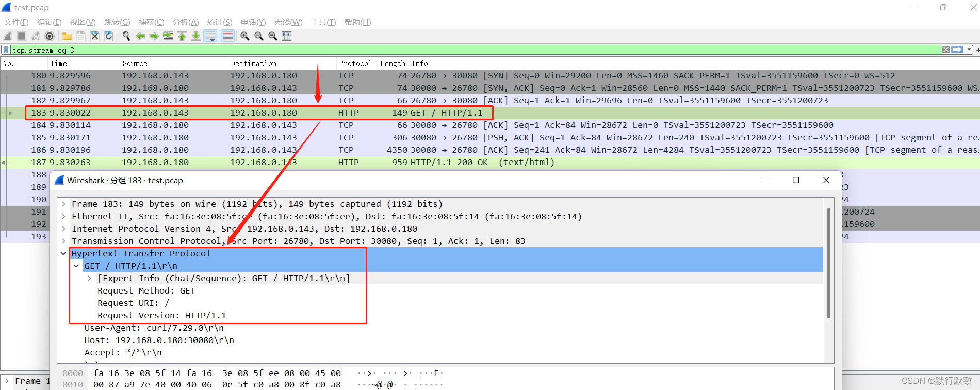Image resolution: width=980 pixels, height=390 pixels.
Task: Save the capture file
Action: 81,36
